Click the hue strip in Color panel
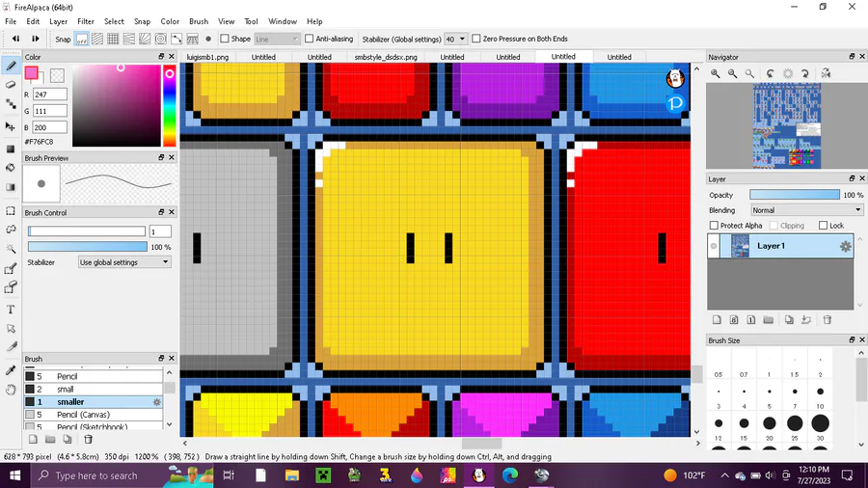868x488 pixels. [170, 106]
